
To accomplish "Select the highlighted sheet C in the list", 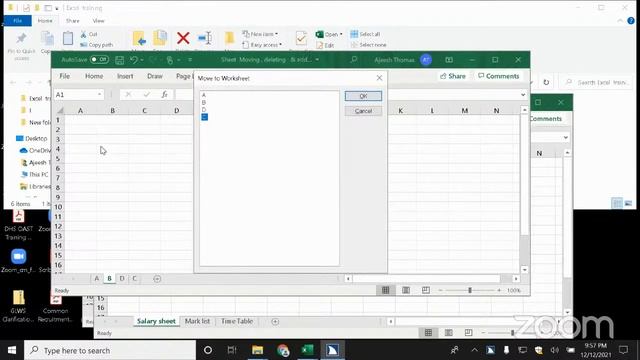I will (204, 117).
